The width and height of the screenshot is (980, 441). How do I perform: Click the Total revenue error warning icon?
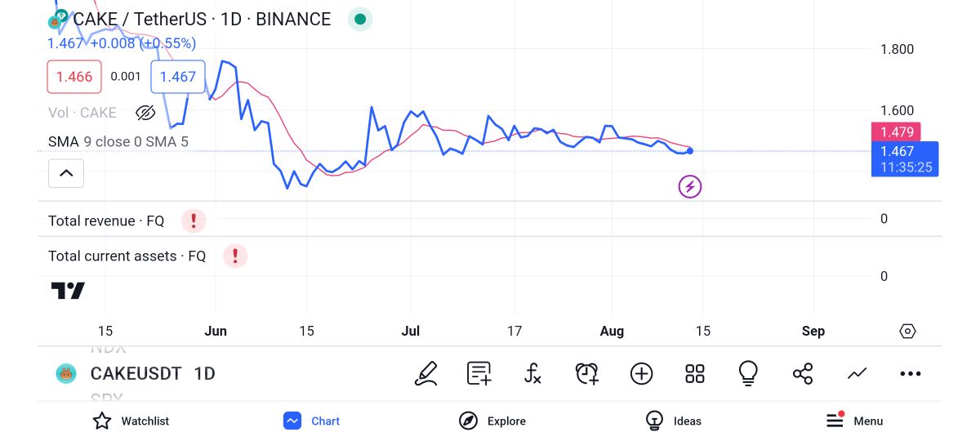(x=194, y=220)
